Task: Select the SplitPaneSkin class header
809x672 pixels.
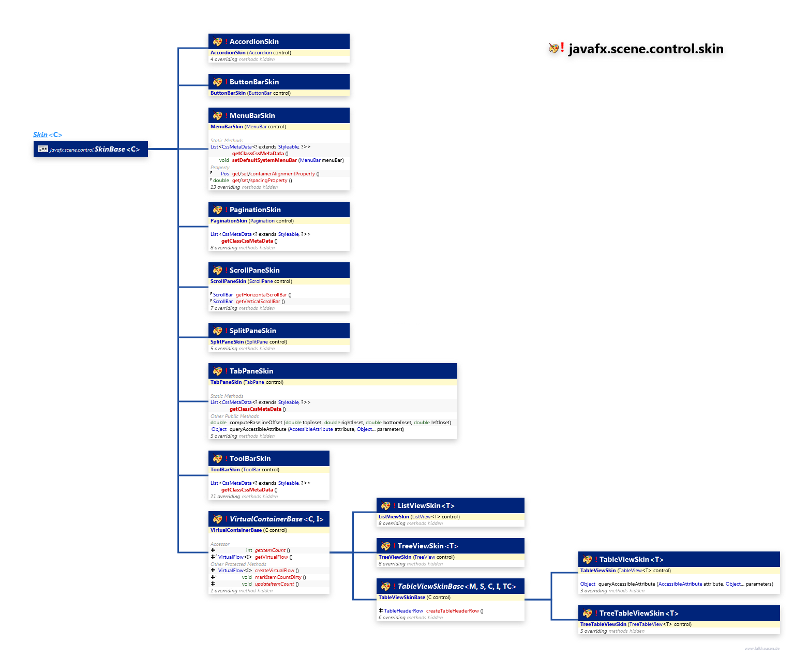Action: point(252,331)
